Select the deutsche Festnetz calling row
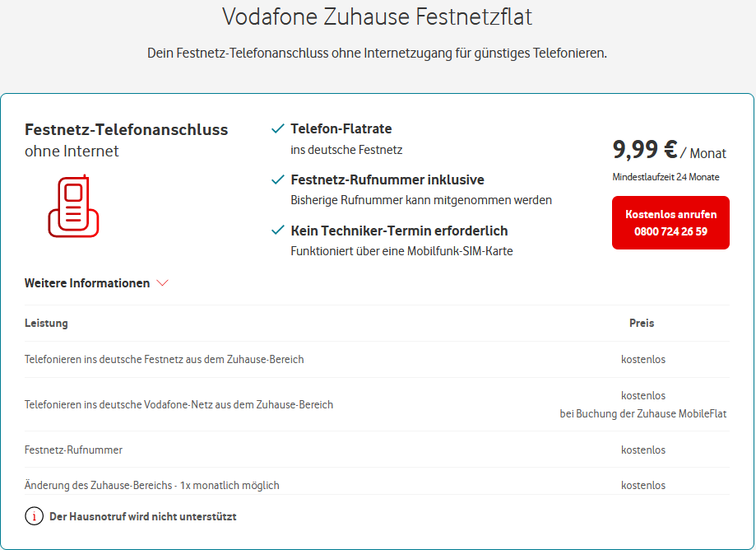Screen dimensions: 756x550 (x=165, y=360)
